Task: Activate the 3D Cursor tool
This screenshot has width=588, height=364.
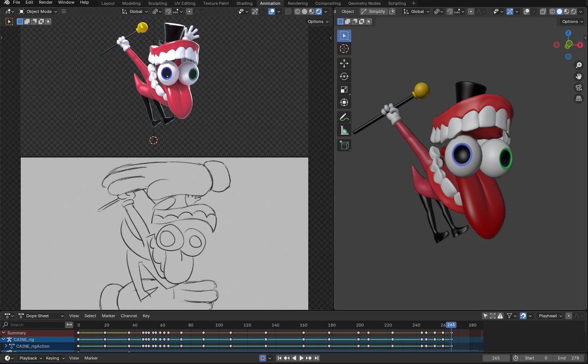Action: tap(344, 49)
